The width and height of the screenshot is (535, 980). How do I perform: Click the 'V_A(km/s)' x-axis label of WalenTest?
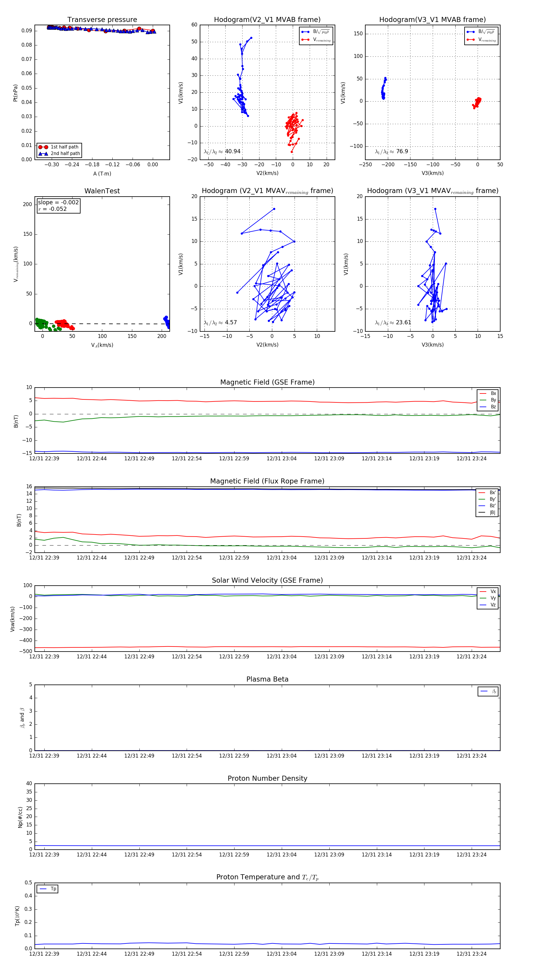click(x=102, y=345)
